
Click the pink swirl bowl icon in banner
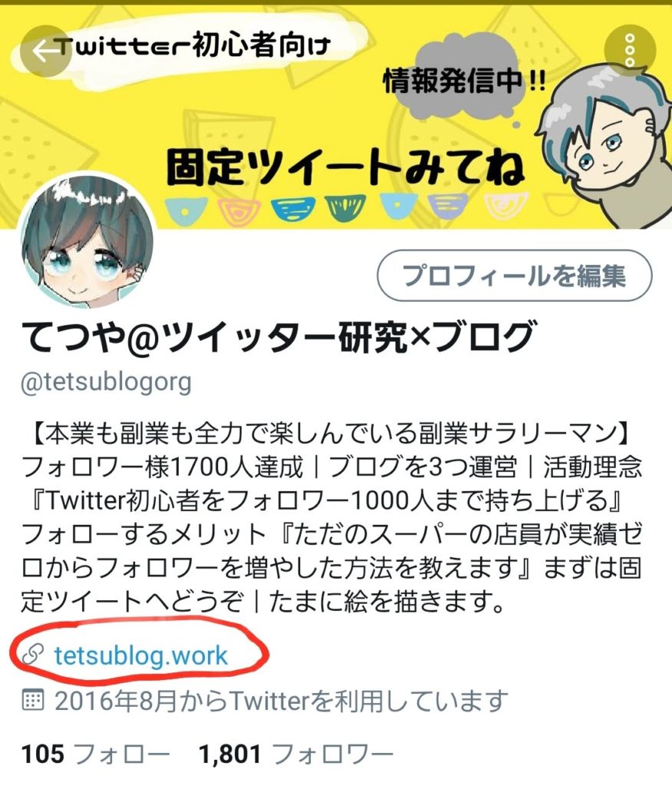pyautogui.click(x=239, y=210)
